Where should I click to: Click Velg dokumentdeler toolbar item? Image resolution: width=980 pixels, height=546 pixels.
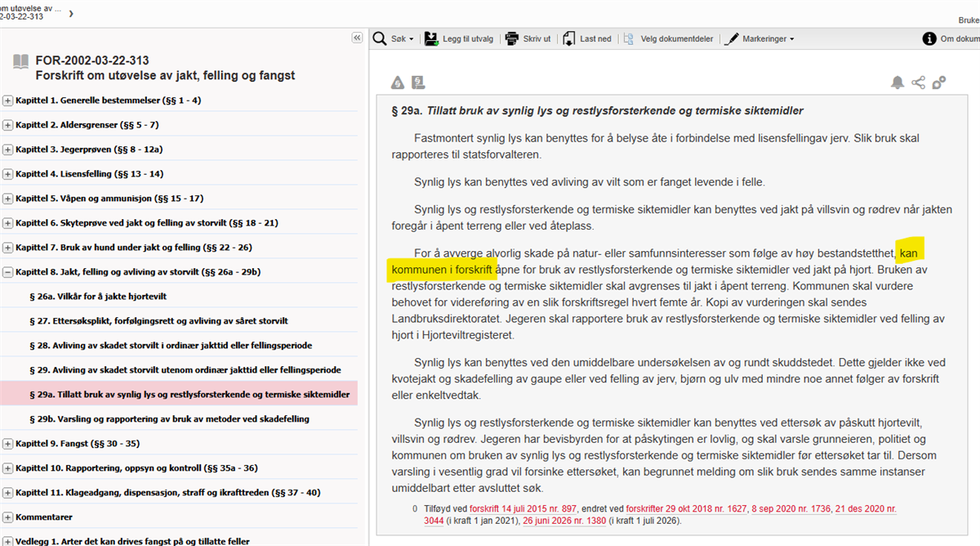pyautogui.click(x=668, y=38)
